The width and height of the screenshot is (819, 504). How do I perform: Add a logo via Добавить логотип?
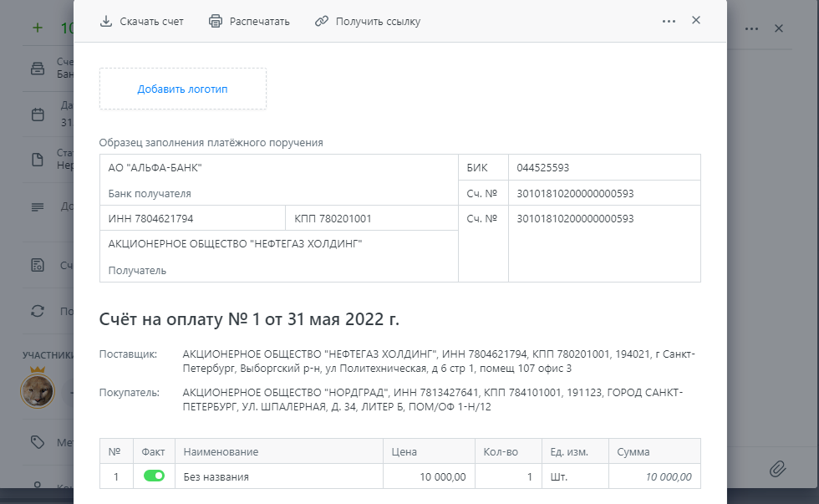pyautogui.click(x=182, y=89)
